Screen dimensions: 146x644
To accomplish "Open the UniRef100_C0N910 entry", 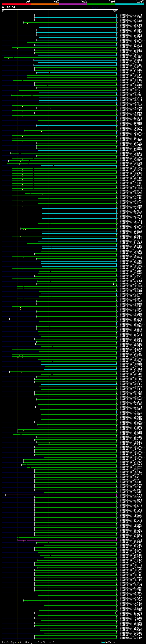I will (131, 63).
